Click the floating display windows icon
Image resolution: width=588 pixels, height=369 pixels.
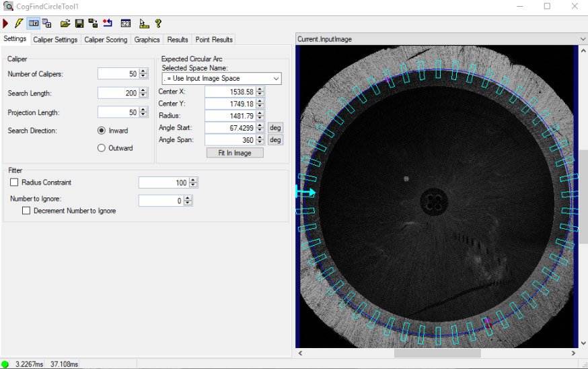47,24
